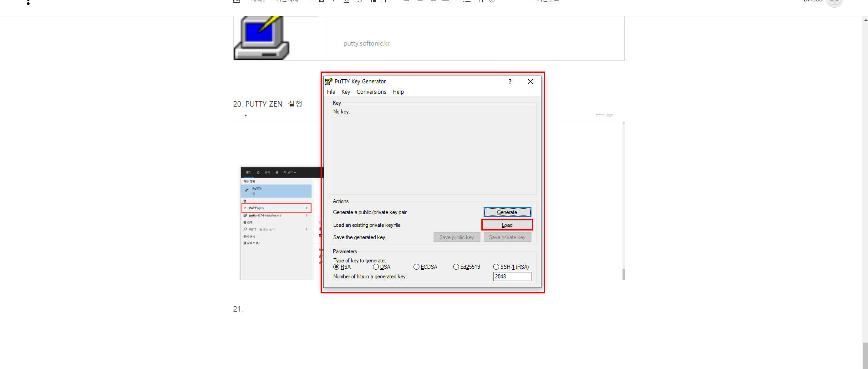Viewport: 868px width, 369px height.
Task: Select the DSA key type radio button
Action: pyautogui.click(x=376, y=267)
